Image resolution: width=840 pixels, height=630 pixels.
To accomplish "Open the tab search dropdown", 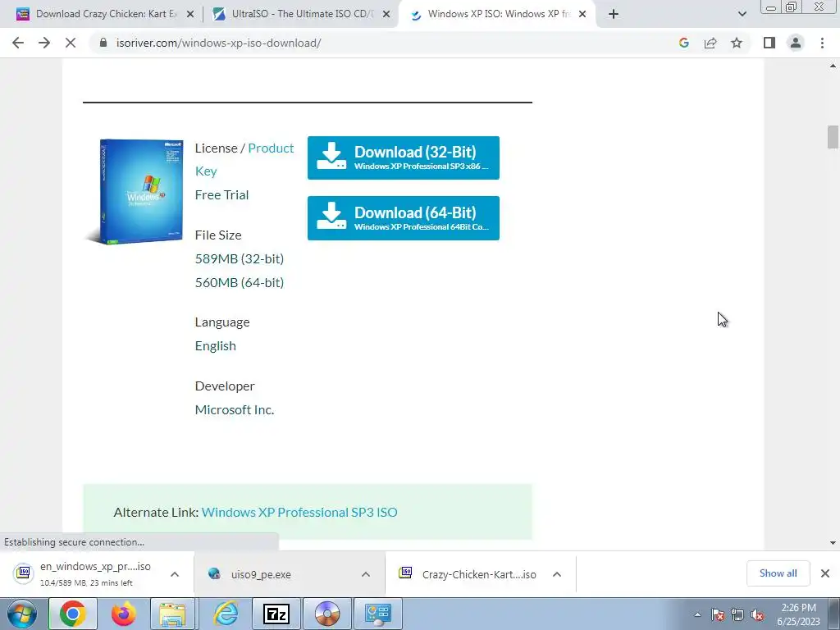I will point(742,14).
